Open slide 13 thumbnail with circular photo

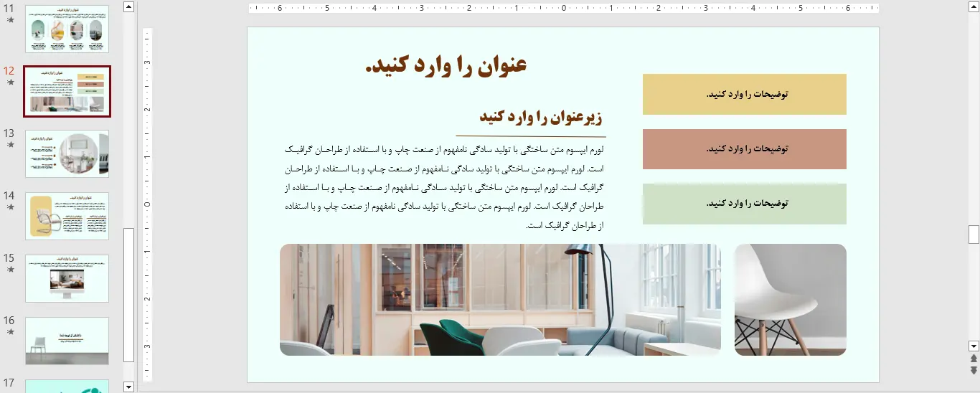67,153
